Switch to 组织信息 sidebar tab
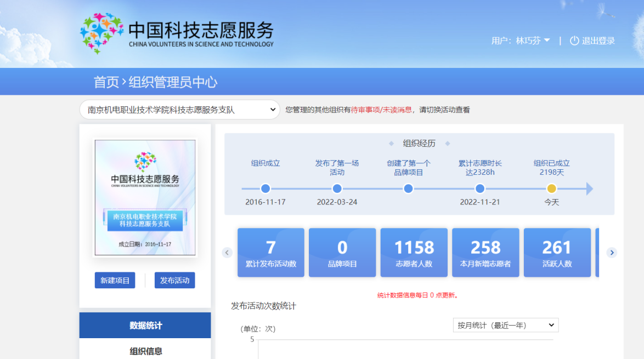Image resolution: width=644 pixels, height=359 pixels. (145, 351)
